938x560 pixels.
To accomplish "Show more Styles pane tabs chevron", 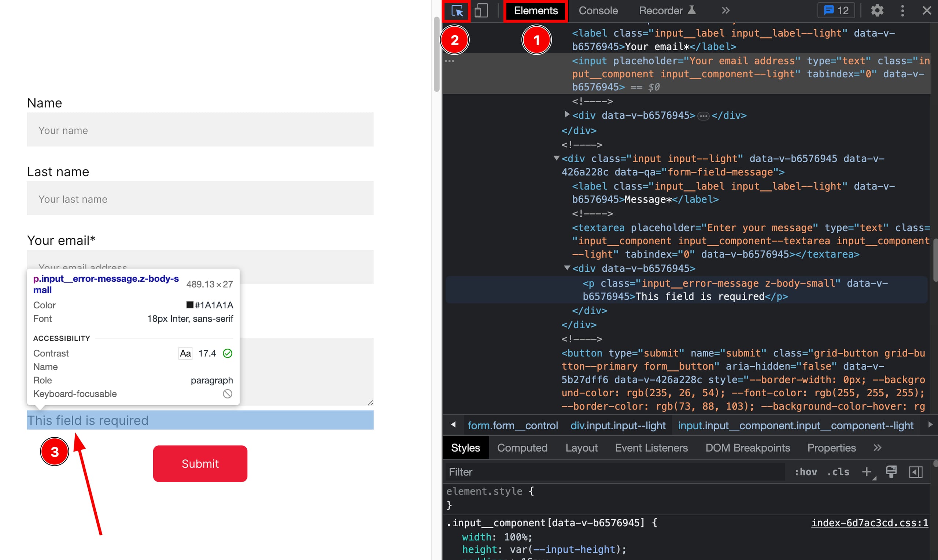I will [877, 448].
